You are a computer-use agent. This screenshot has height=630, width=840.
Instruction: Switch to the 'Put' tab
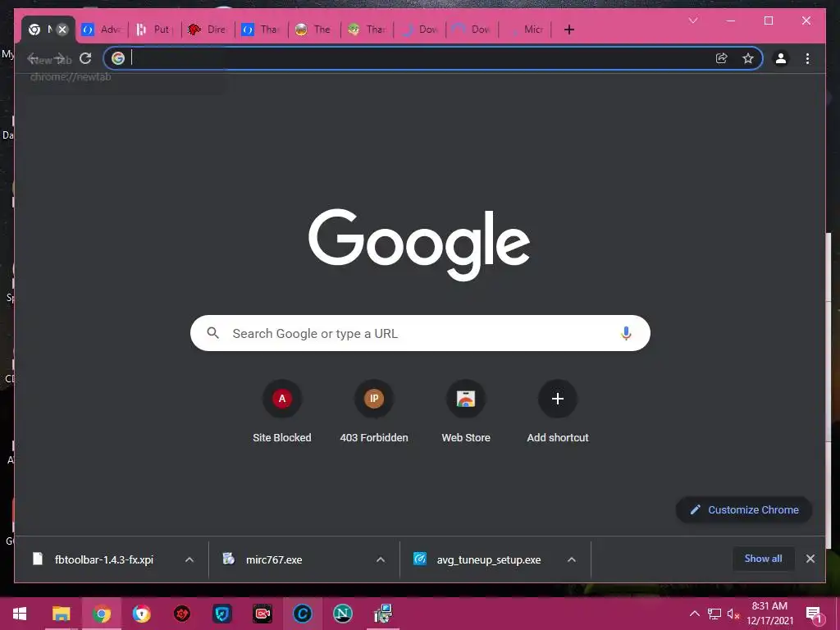click(x=154, y=30)
